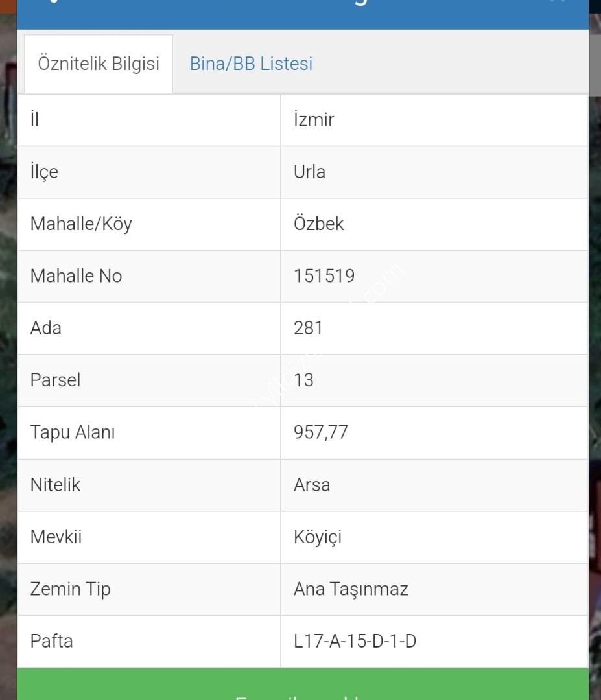Click the Zemin Tip row label

(70, 589)
